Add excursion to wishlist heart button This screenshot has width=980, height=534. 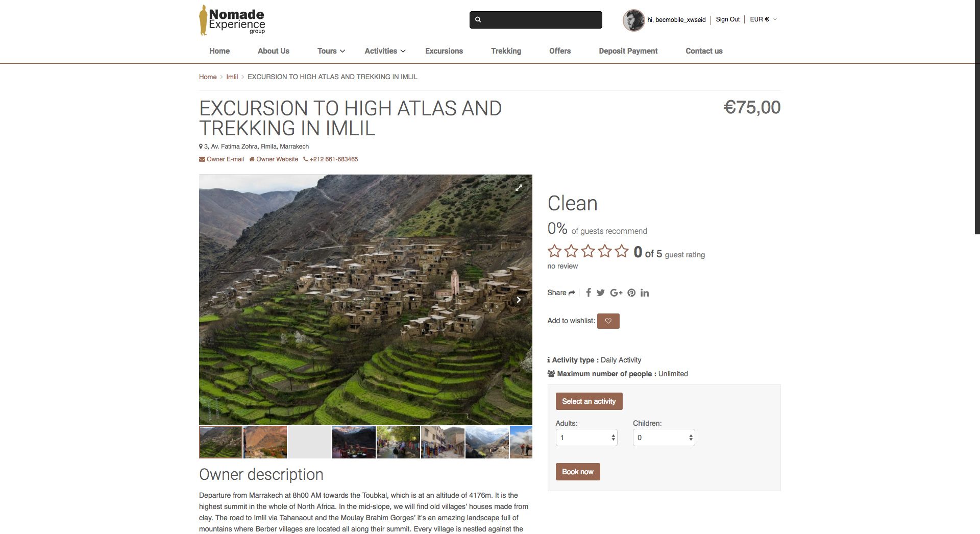coord(608,321)
